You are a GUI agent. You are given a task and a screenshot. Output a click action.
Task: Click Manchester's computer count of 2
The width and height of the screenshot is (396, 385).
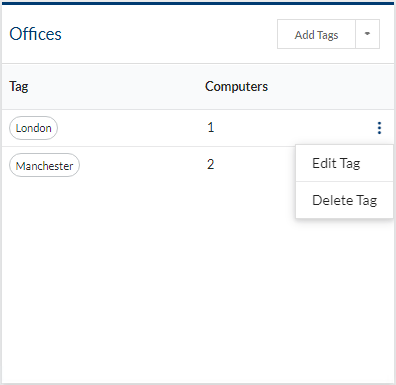[210, 164]
